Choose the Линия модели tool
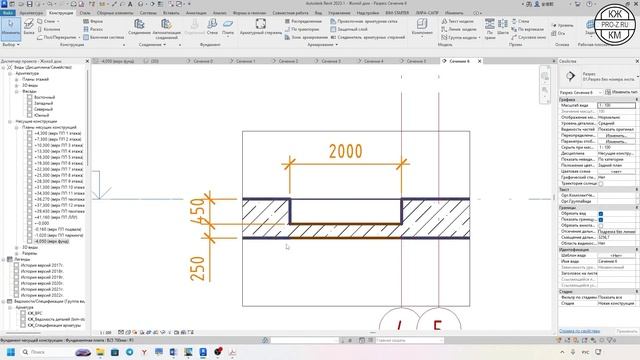Viewport: 640px width, 360px height. (459, 29)
